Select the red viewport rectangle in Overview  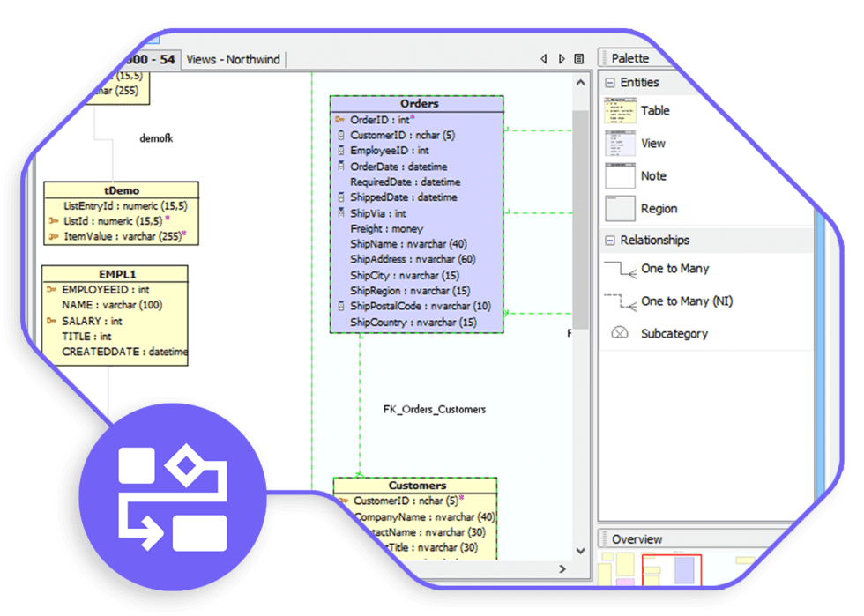tap(670, 573)
